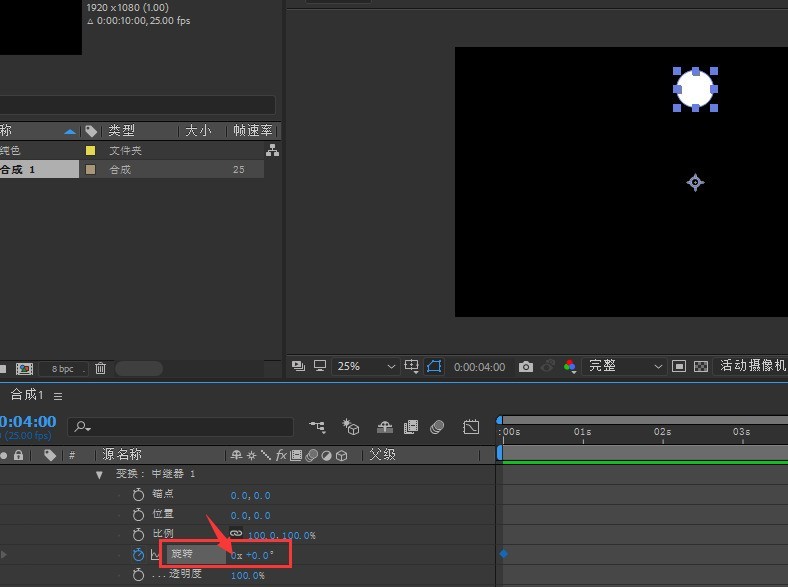
Task: Click the 源名称 column header
Action: [x=122, y=455]
